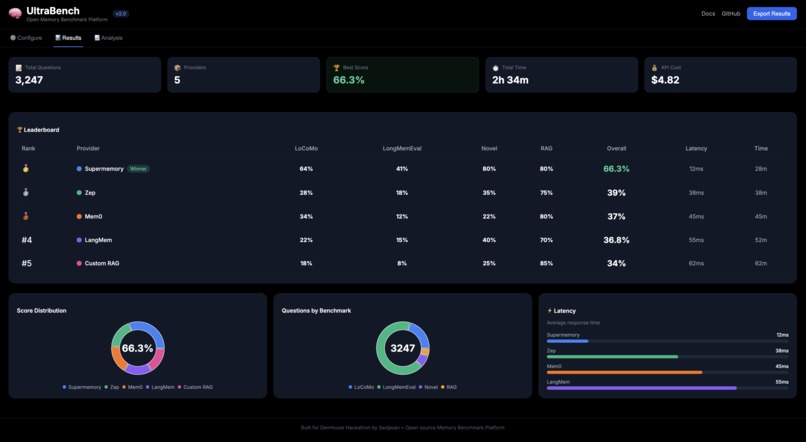This screenshot has width=806, height=442.
Task: Click the Score Distribution donut chart
Action: (138, 348)
